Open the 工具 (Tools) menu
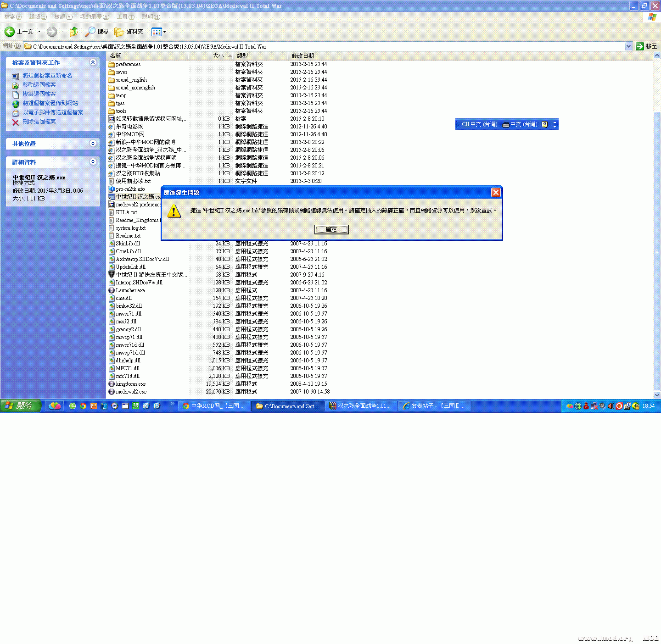The width and height of the screenshot is (661, 644). coord(125,17)
